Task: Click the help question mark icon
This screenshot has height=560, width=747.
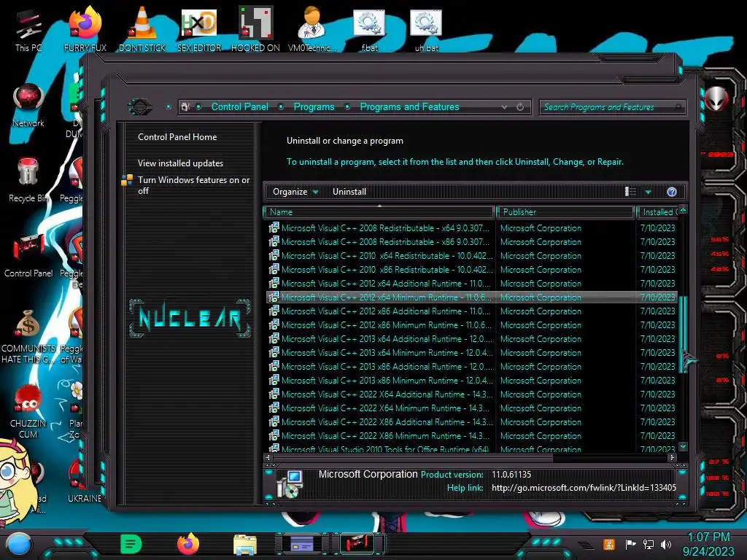Action: [672, 192]
